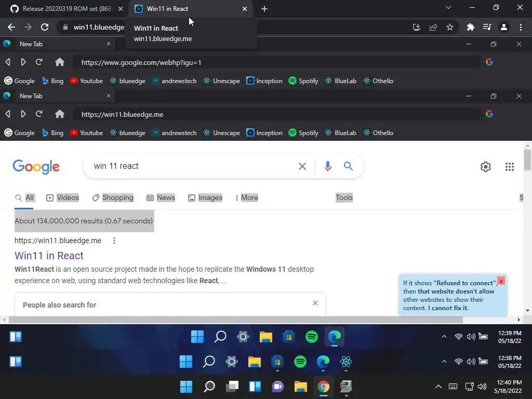This screenshot has height=399, width=532.
Task: Open Task View in taskbar showing 12:40 PM
Action: click(232, 387)
